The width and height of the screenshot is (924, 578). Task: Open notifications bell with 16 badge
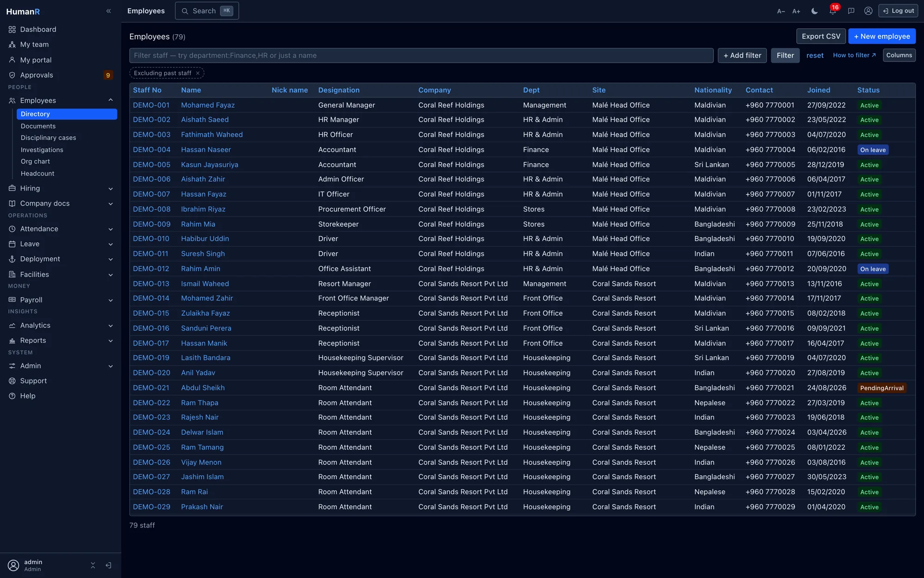coord(833,11)
